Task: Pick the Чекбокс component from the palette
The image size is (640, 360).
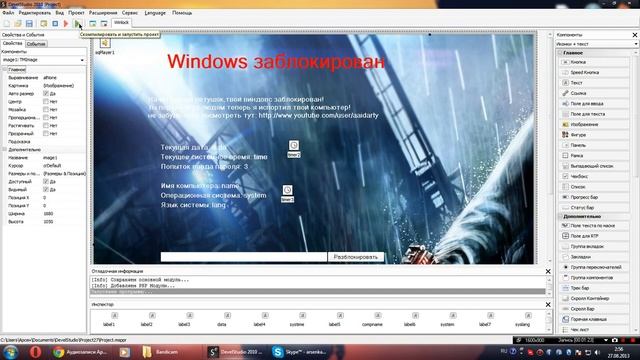Action: click(594, 176)
